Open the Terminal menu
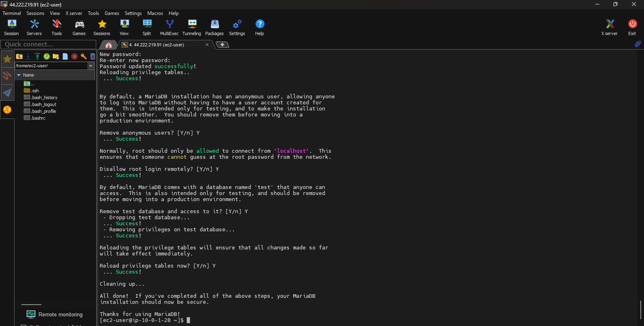Image resolution: width=644 pixels, height=326 pixels. click(x=12, y=13)
